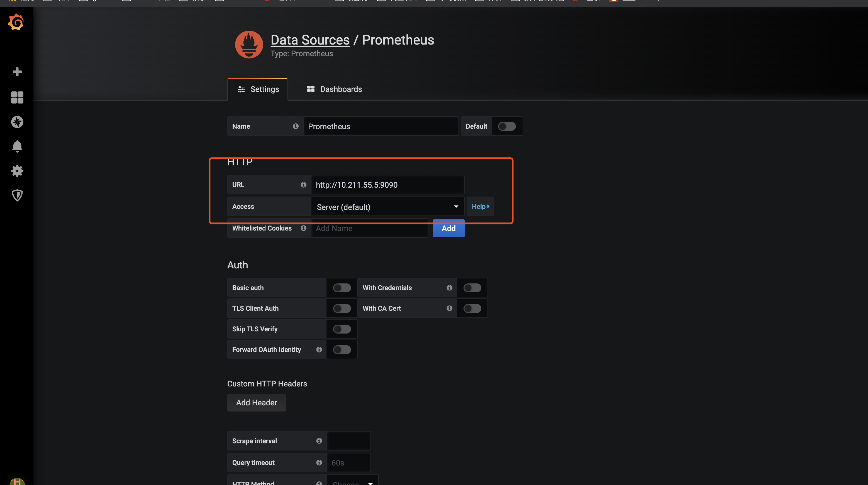Viewport: 868px width, 485px height.
Task: Select the Explore compass icon
Action: [x=17, y=122]
